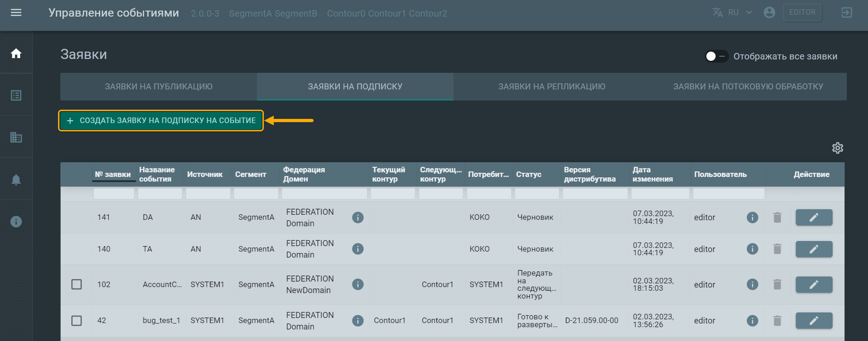Open the notifications bell in sidebar

tap(16, 180)
